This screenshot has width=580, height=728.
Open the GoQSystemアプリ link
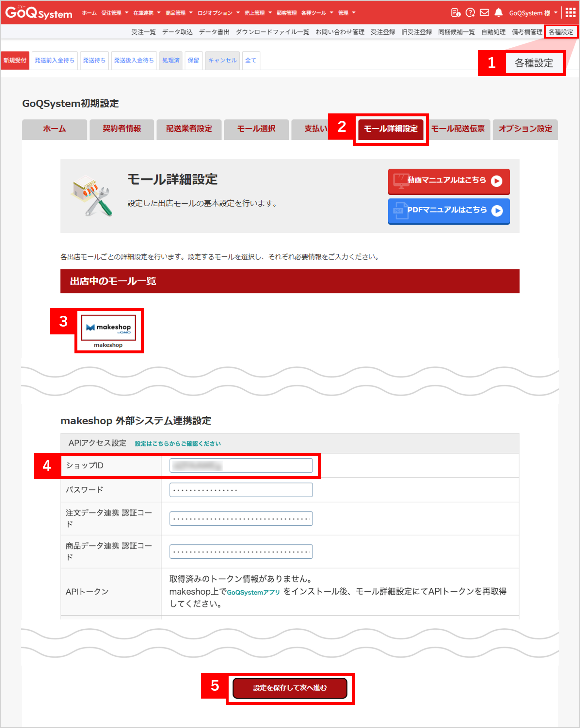coord(253,592)
